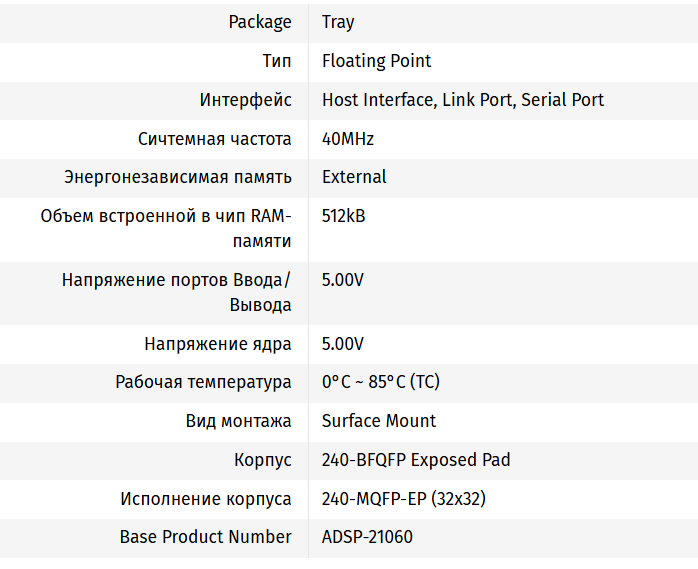Click the "Surface Mount" value

[x=379, y=421]
